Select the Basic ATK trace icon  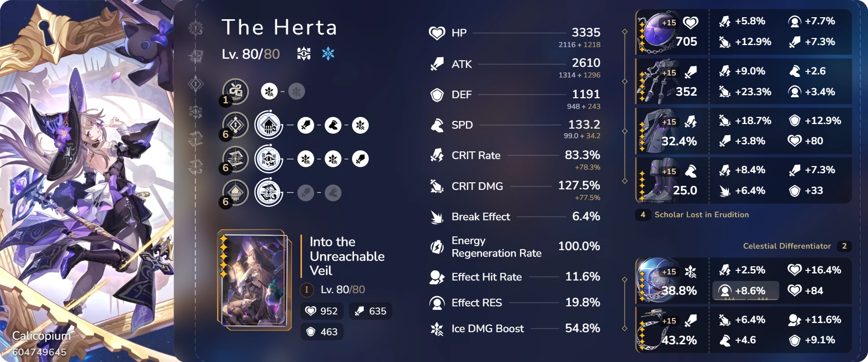point(234,91)
